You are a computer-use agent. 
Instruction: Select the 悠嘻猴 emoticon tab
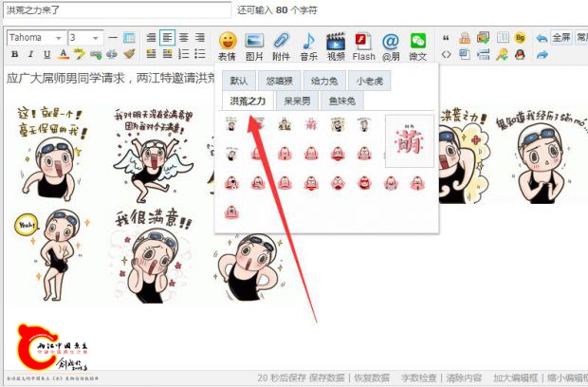point(280,81)
